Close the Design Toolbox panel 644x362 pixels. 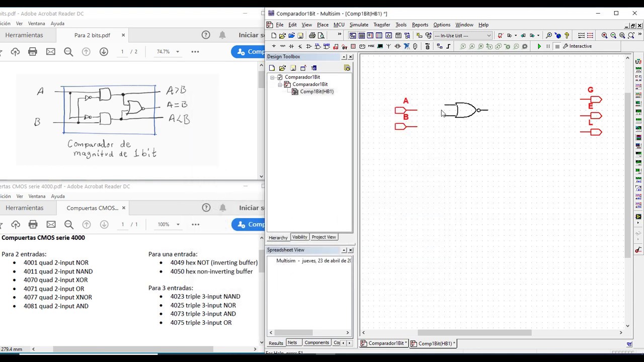(x=351, y=57)
